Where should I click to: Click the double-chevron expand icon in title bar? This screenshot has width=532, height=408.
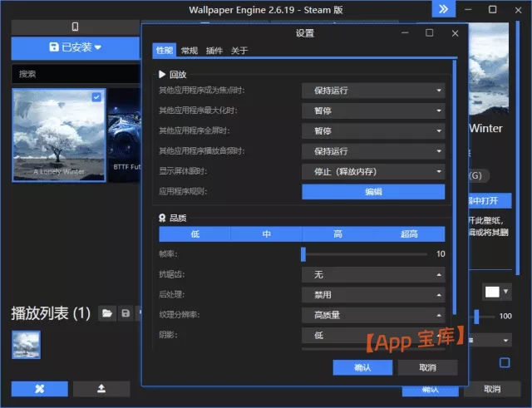443,9
